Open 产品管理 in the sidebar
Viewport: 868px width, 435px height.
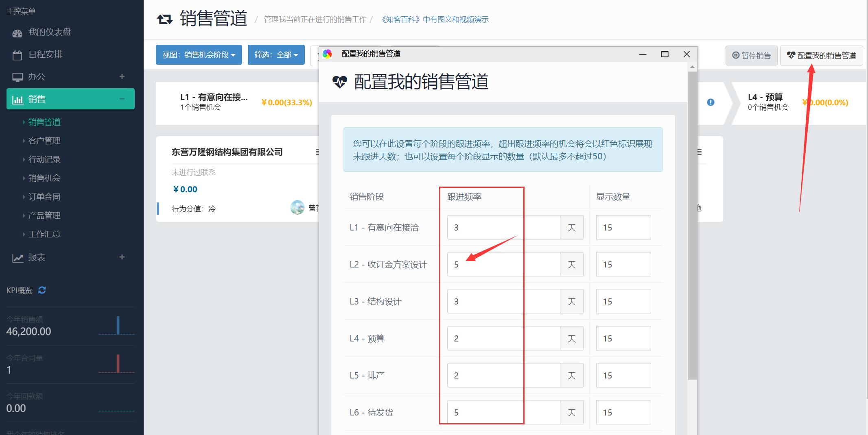tap(44, 215)
